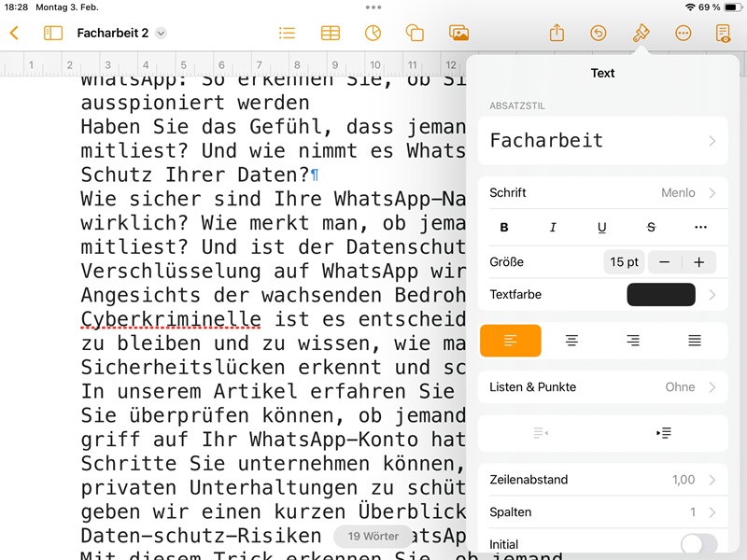Screen dimensions: 747x560
Task: Tap the Wi-Fi status icon
Action: [690, 7]
